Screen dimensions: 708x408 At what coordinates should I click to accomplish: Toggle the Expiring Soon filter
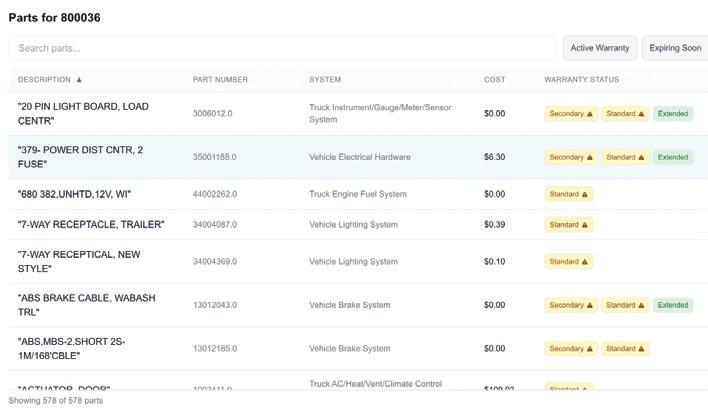click(x=675, y=48)
